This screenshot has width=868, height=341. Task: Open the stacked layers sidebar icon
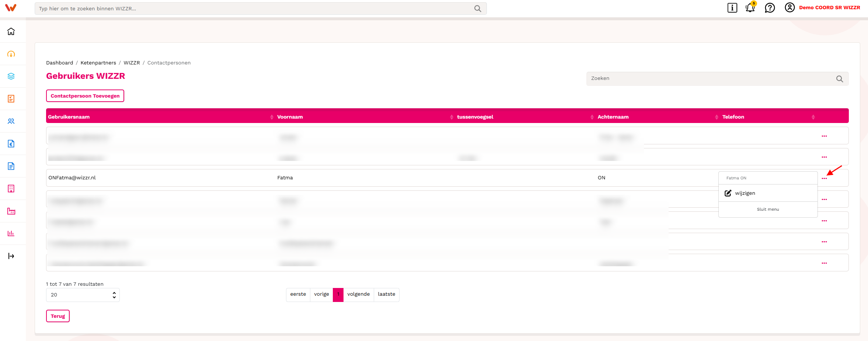(x=11, y=76)
